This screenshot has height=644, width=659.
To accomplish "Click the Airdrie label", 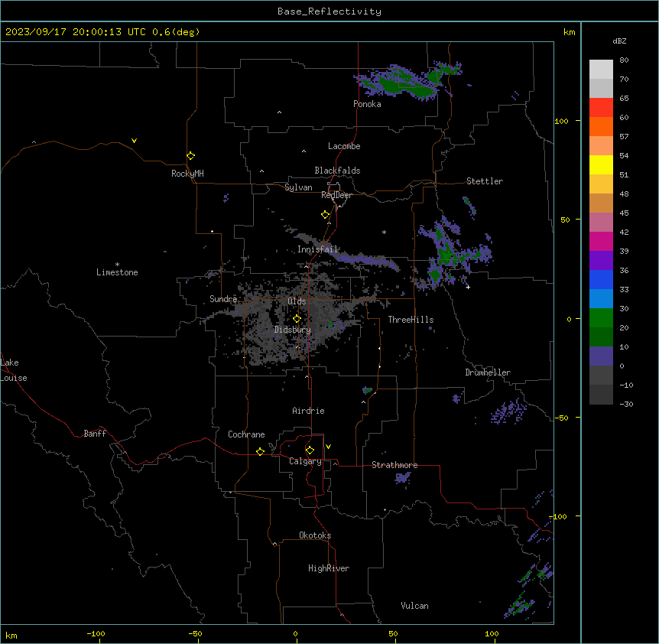I will coord(308,411).
